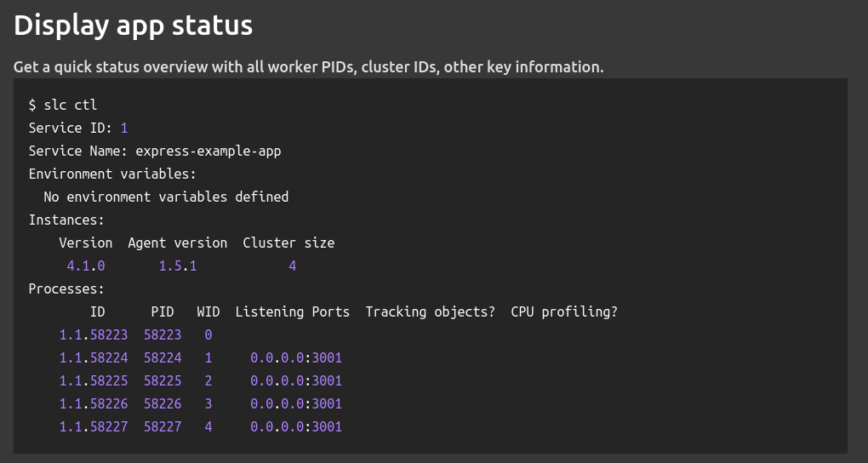This screenshot has width=868, height=463.
Task: Click the status overview description sentence
Action: 308,67
